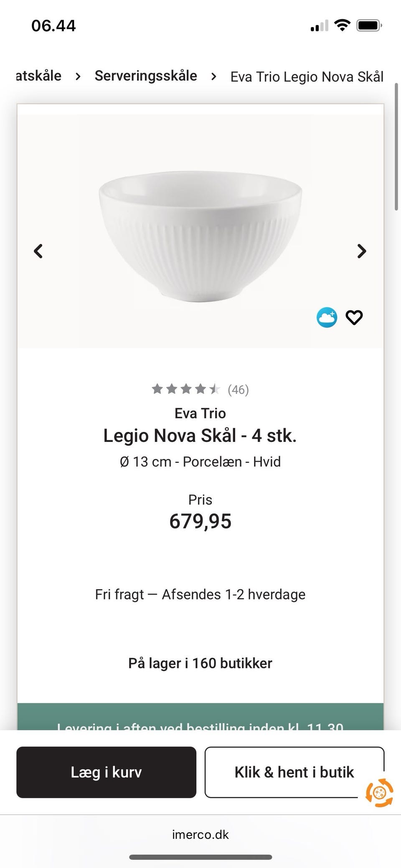This screenshot has width=401, height=868.
Task: Tap På lager i 160 butikker
Action: tap(200, 663)
